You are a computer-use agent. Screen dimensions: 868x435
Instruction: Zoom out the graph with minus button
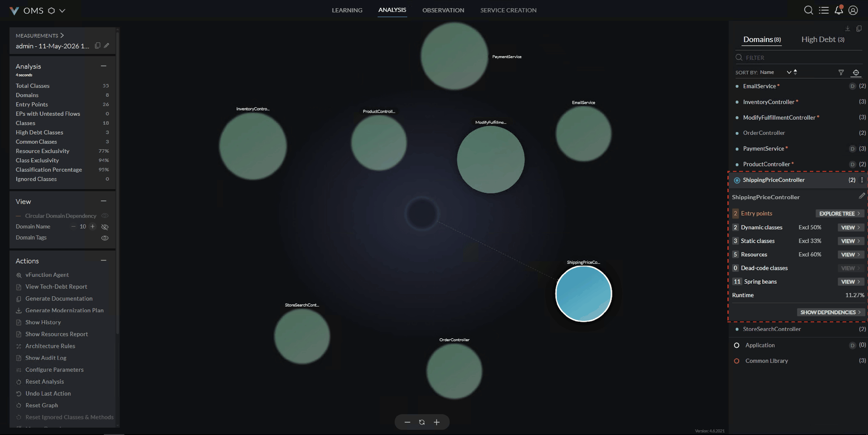point(407,422)
